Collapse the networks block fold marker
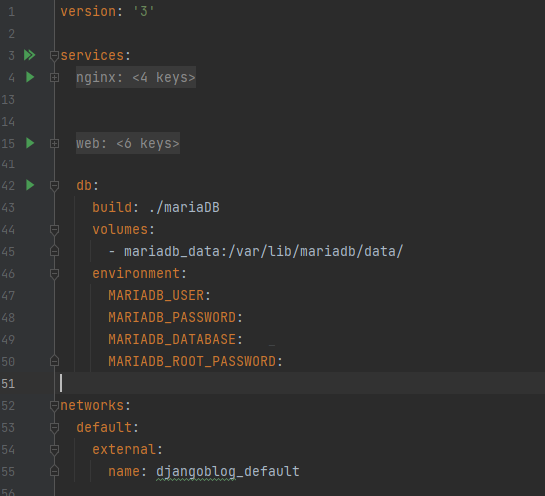545x496 pixels. click(x=54, y=406)
